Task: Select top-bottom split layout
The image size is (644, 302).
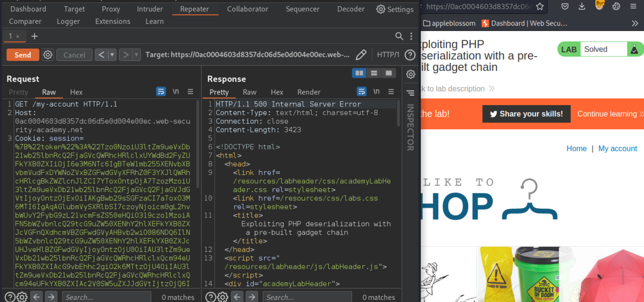Action: coord(374,73)
